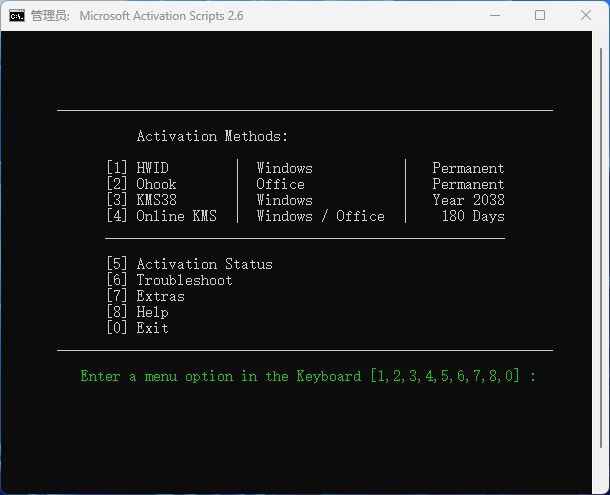Screen dimensions: 610x495
Task: Click the [7] Extras menu line
Action: [x=145, y=296]
